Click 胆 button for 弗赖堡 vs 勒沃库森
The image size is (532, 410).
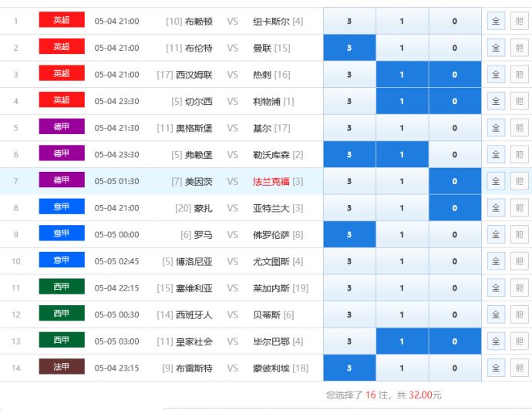click(519, 154)
